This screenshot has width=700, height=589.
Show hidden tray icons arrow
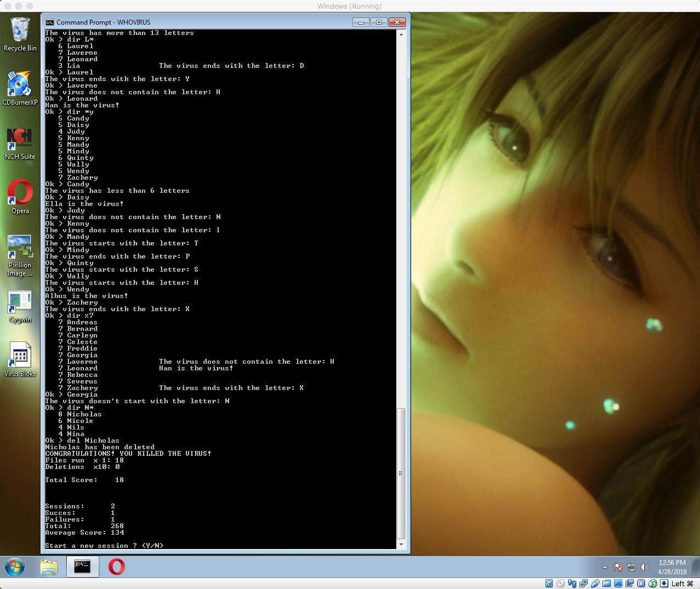(x=605, y=567)
